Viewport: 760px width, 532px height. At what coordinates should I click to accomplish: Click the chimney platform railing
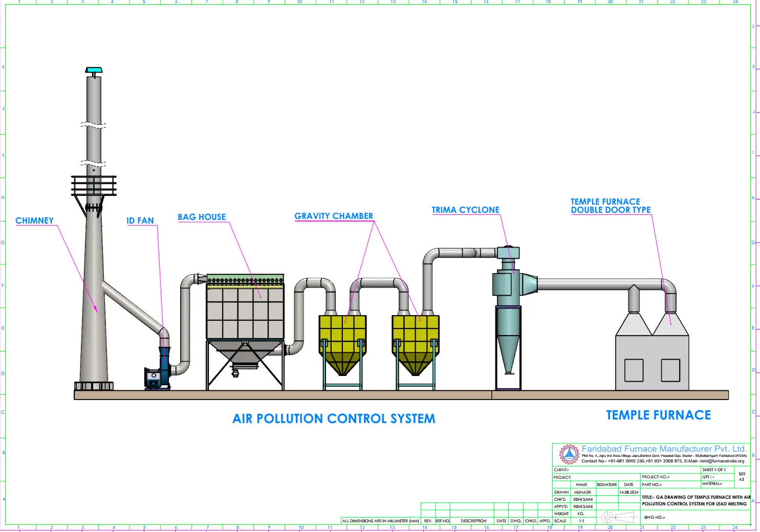(94, 185)
